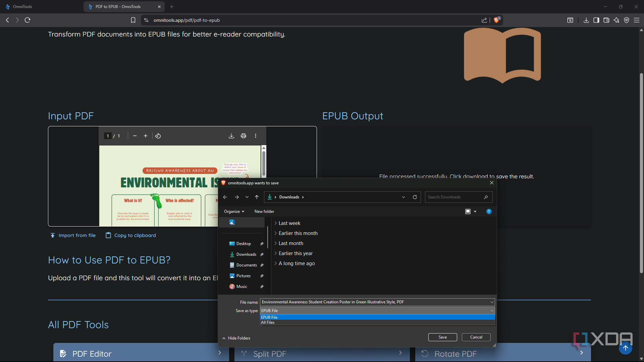
Task: Cancel the save dialog
Action: click(x=476, y=337)
